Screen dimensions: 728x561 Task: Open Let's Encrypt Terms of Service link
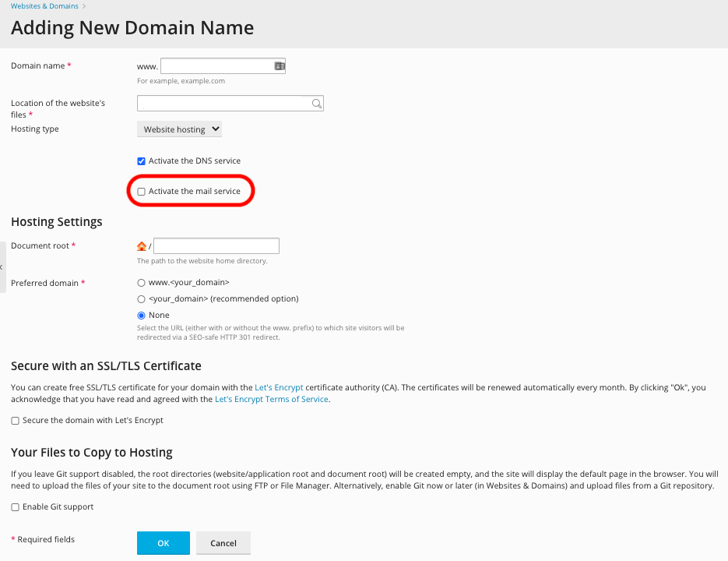click(271, 400)
